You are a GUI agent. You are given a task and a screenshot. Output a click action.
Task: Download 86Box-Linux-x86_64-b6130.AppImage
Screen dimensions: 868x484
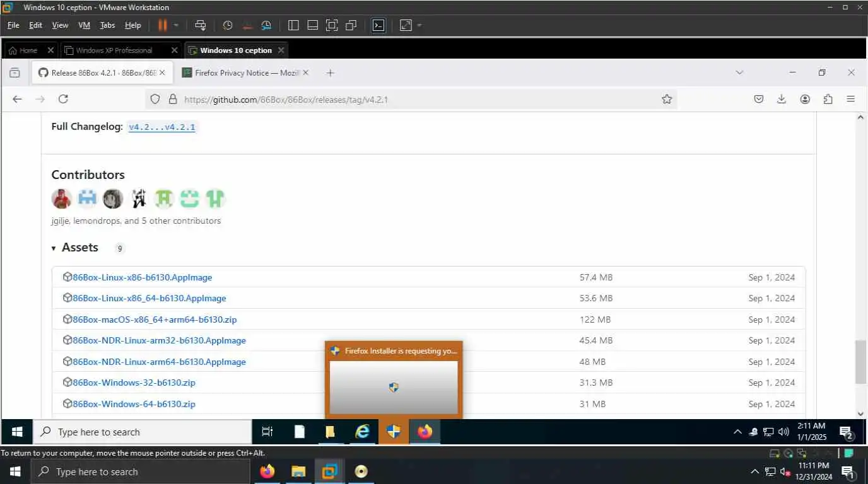149,298
